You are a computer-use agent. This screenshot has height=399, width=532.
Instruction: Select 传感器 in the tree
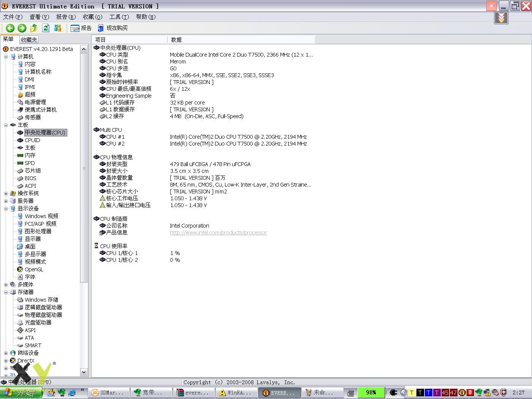point(33,117)
